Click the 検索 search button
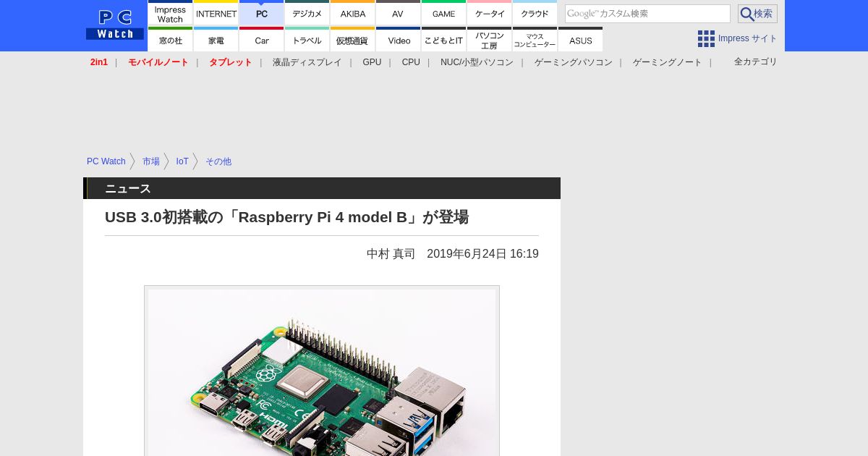 [757, 14]
